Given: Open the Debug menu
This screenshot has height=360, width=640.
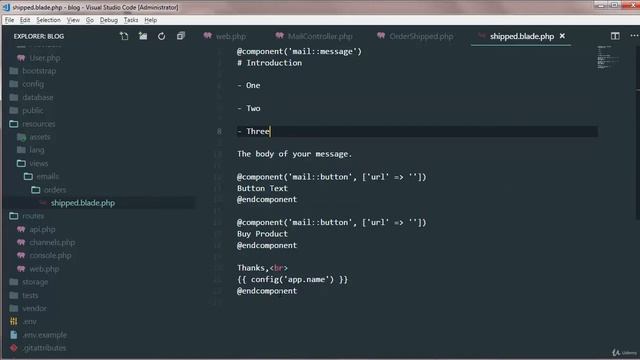Looking at the screenshot, I should [x=109, y=20].
